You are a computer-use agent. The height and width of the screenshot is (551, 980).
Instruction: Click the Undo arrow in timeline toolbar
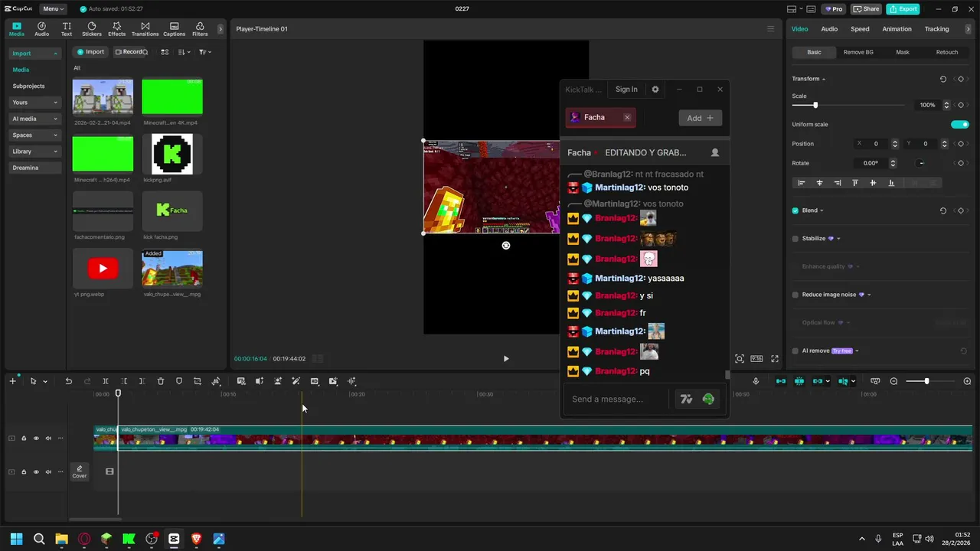68,381
